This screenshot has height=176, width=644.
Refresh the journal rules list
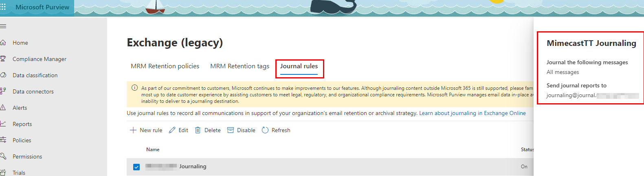click(276, 130)
